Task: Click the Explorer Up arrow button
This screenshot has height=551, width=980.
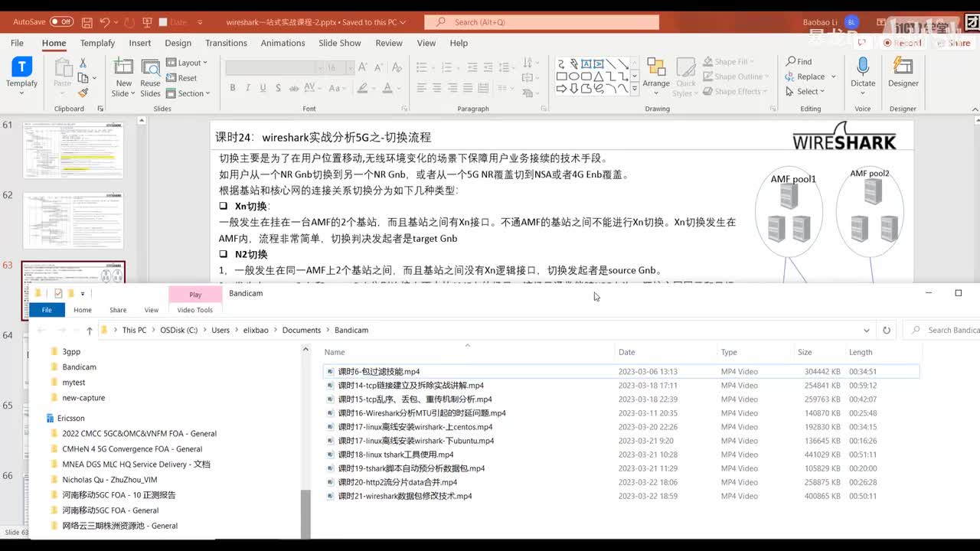Action: (89, 331)
